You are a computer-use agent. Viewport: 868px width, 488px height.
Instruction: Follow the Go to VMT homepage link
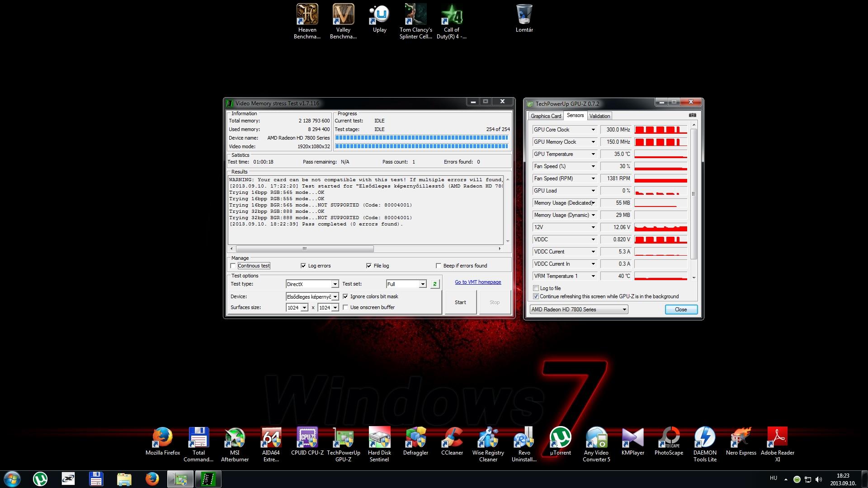point(478,282)
